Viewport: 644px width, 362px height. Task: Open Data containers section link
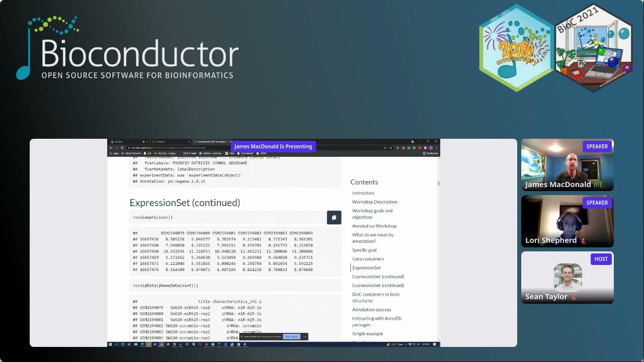tap(368, 259)
